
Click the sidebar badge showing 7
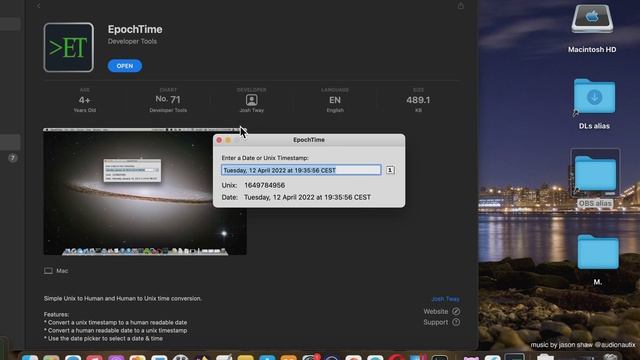tap(13, 158)
